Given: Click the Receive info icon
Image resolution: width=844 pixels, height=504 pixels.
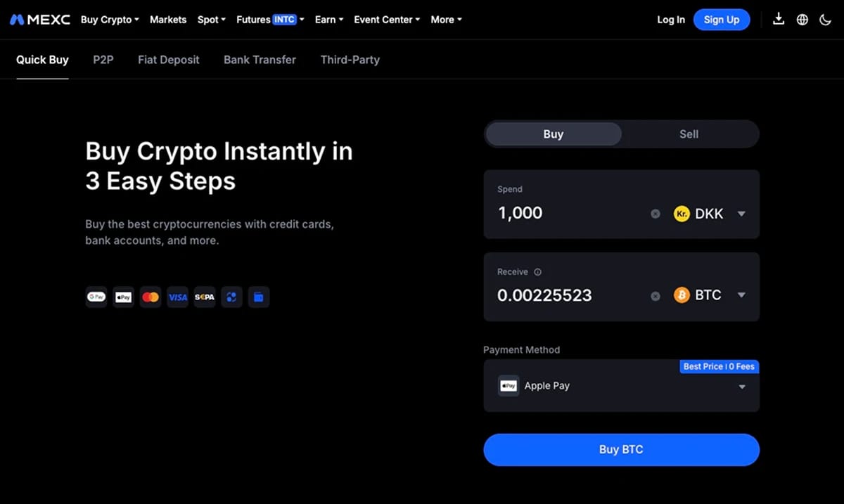Looking at the screenshot, I should pos(538,272).
